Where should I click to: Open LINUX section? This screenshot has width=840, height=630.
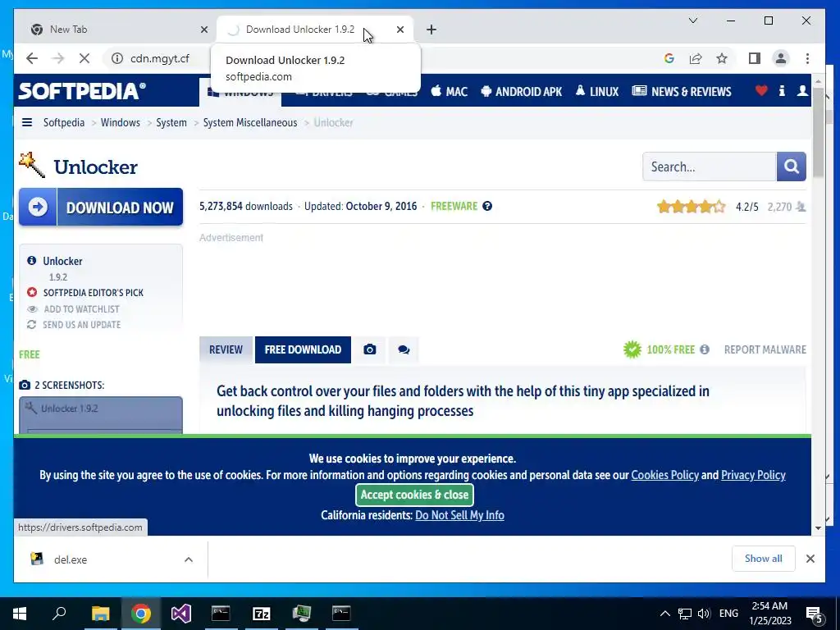click(597, 92)
